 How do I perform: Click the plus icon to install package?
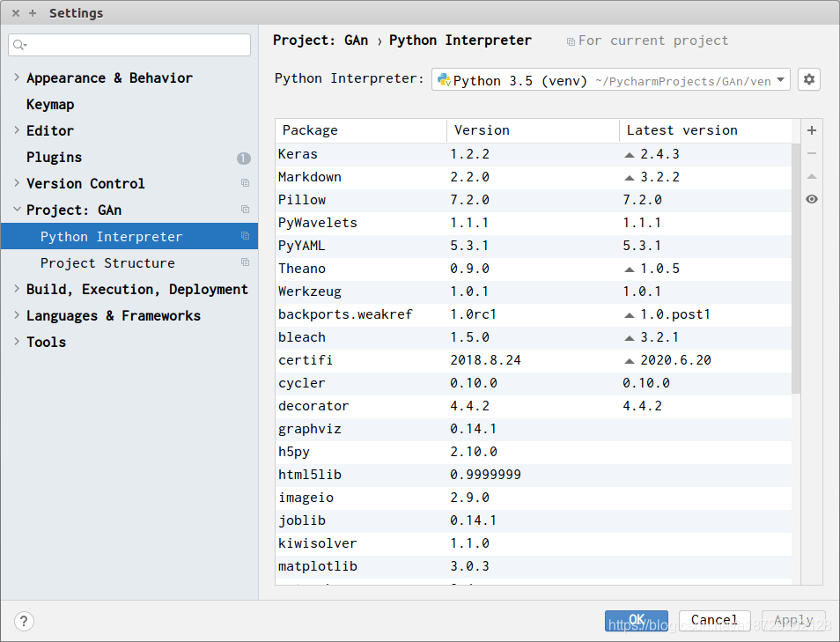pyautogui.click(x=812, y=130)
